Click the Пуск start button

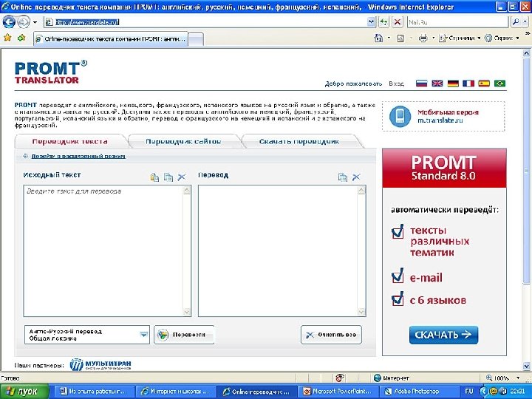tap(25, 392)
